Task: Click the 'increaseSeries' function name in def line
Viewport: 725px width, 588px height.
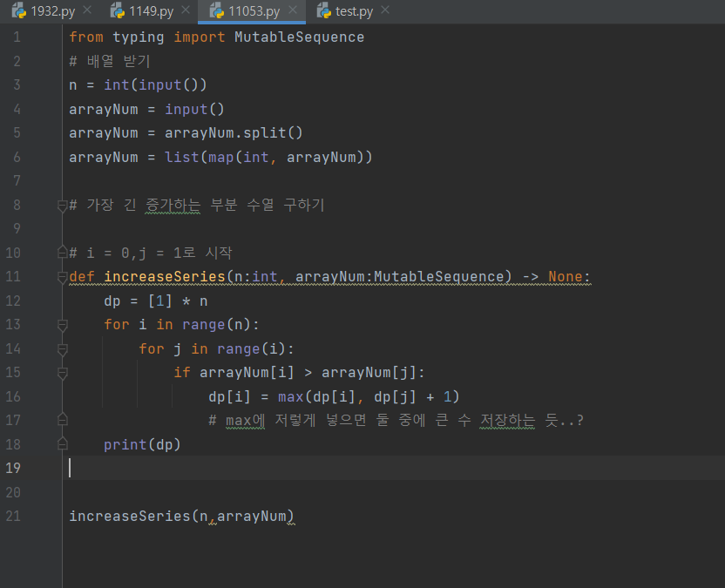Action: click(165, 276)
